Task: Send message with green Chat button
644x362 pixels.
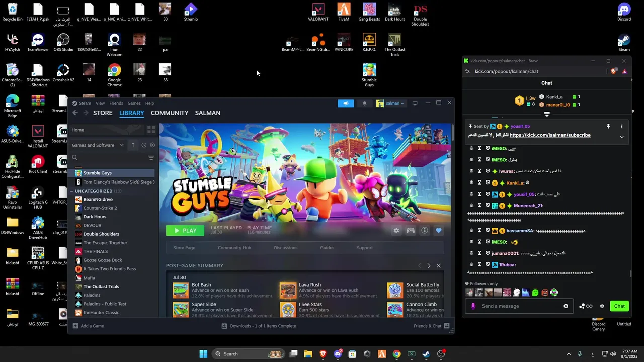Action: 619,306
